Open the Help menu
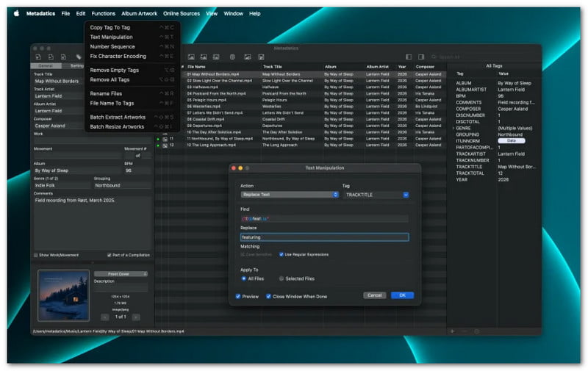Viewport: 588px width, 371px height. 254,13
